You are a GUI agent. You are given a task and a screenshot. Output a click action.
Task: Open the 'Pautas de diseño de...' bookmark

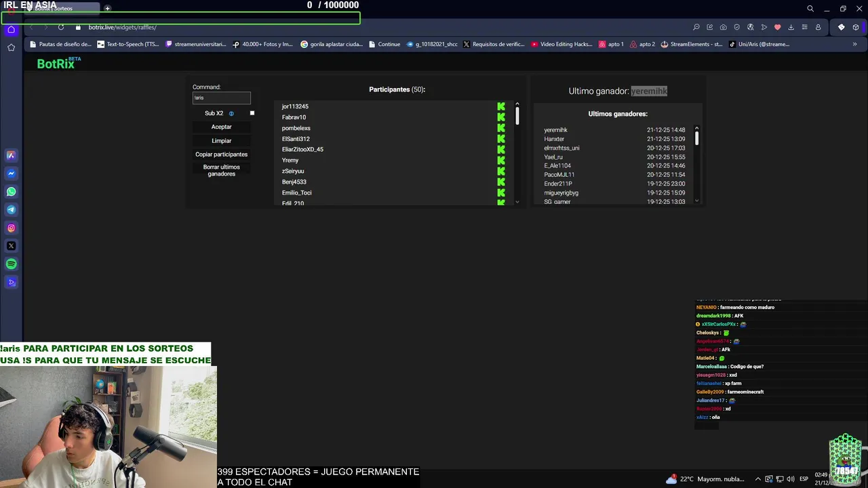(x=60, y=44)
